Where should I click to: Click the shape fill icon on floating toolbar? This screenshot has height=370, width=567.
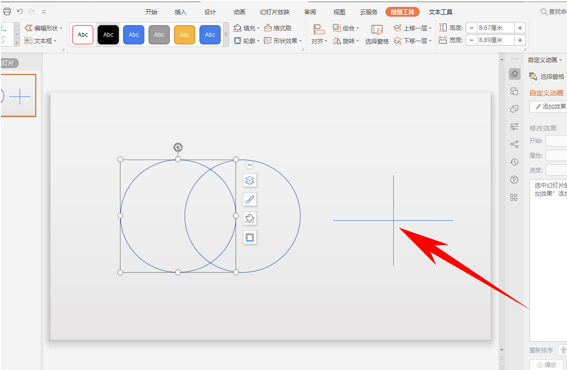[x=250, y=218]
